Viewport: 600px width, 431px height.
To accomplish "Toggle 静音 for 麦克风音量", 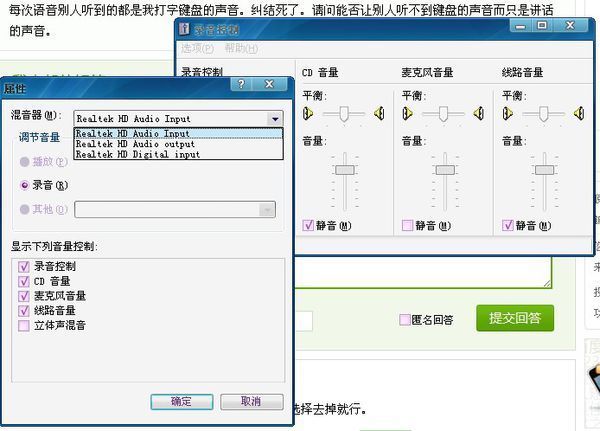I will [x=408, y=225].
